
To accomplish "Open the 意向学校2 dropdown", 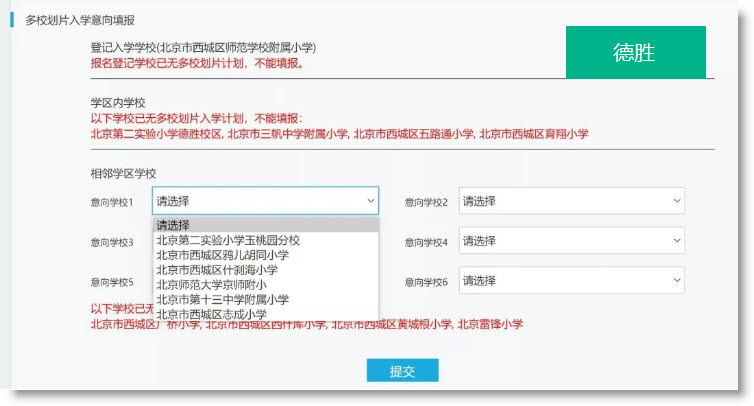I will (x=571, y=201).
